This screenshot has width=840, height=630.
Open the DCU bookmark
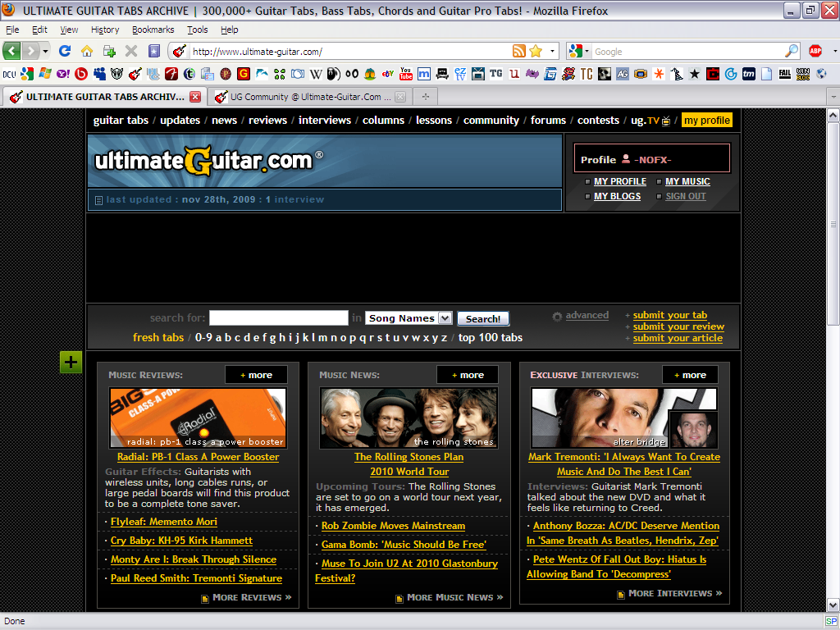coord(9,74)
